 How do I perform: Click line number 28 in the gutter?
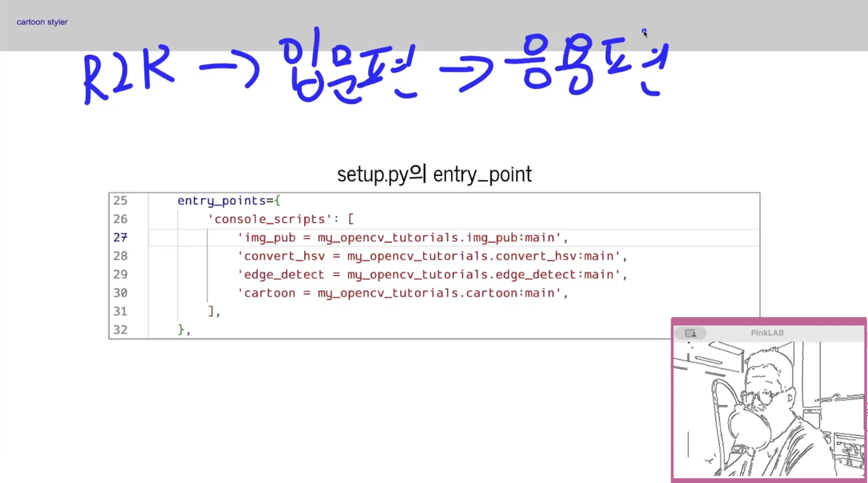point(120,256)
